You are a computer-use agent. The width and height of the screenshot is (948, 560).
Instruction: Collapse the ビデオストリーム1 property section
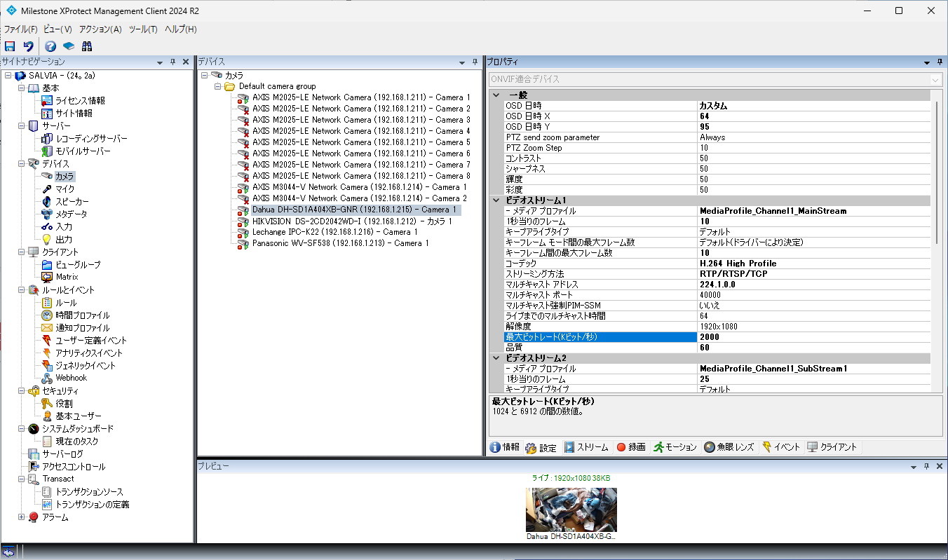pos(496,200)
